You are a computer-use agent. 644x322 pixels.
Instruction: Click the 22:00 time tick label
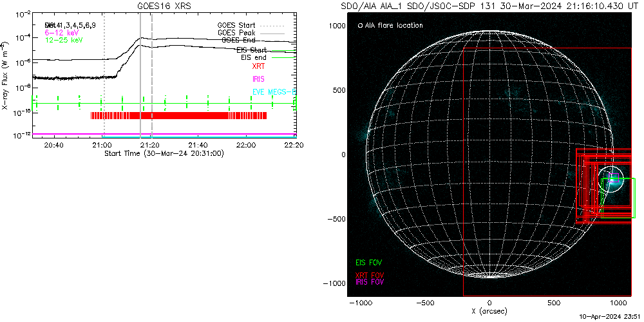pos(247,146)
